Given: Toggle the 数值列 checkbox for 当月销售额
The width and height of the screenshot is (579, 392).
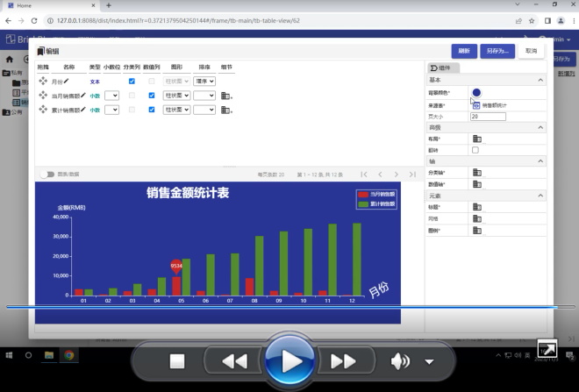Looking at the screenshot, I should [152, 96].
